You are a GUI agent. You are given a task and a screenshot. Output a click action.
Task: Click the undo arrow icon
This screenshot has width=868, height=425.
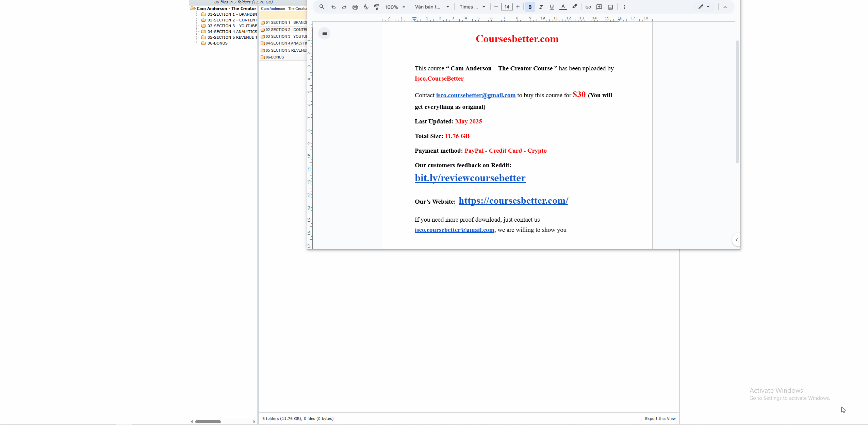pyautogui.click(x=333, y=7)
